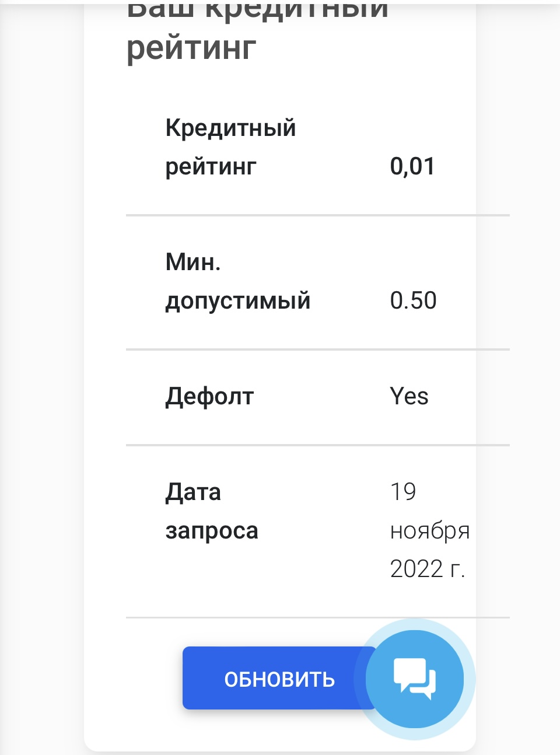Select the Yes default value
This screenshot has width=560, height=755.
click(409, 396)
